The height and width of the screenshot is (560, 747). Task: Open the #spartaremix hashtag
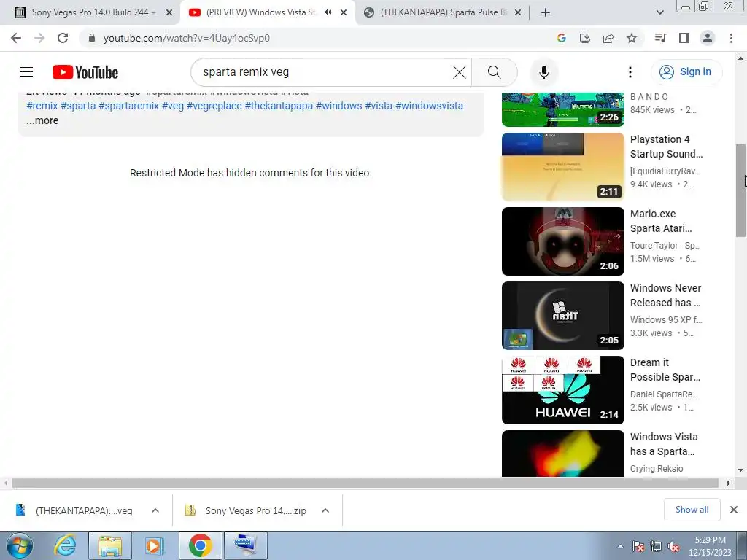128,106
